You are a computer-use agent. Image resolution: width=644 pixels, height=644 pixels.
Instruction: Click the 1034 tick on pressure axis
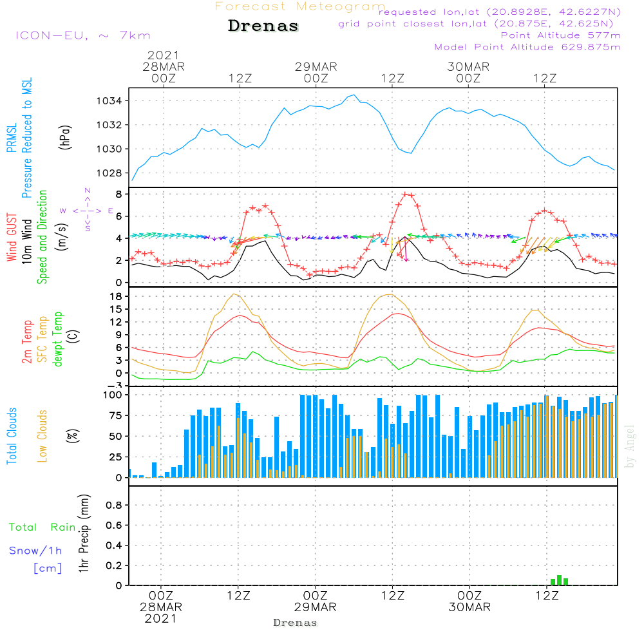(x=111, y=101)
